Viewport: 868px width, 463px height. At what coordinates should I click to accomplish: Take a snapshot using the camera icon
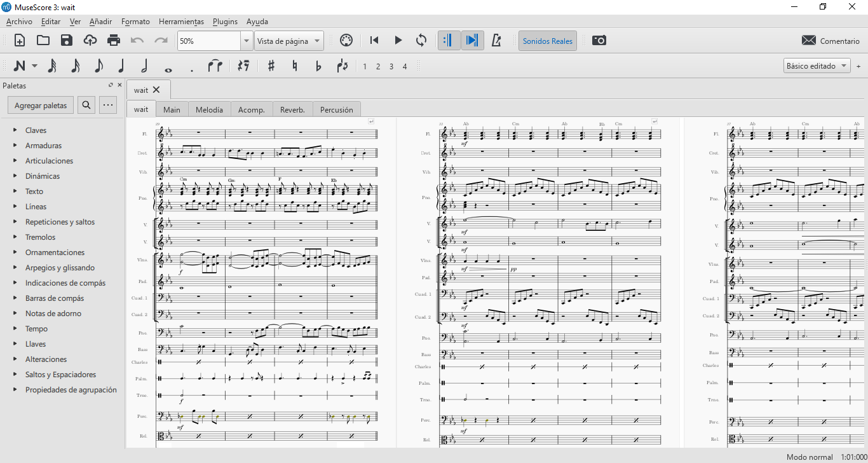coord(599,41)
